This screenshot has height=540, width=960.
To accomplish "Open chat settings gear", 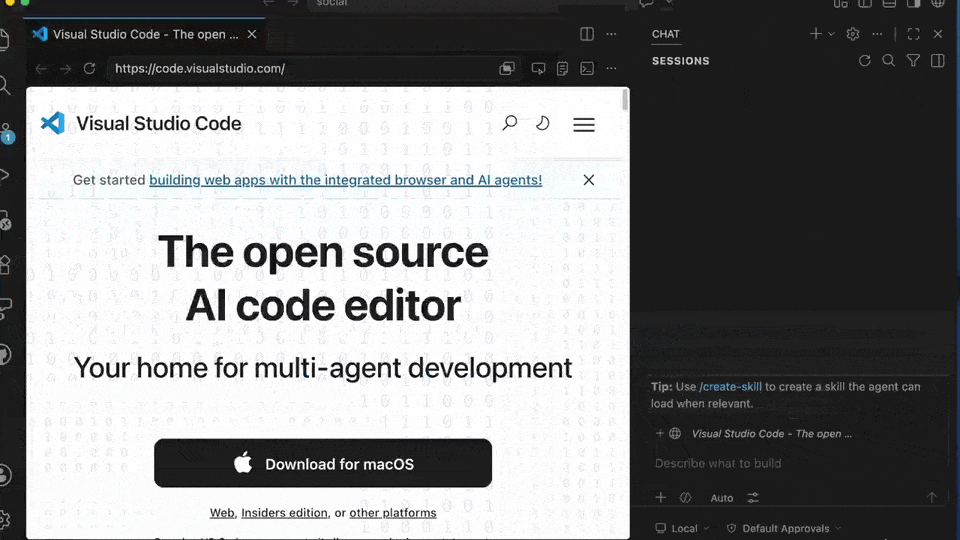I will coord(852,34).
